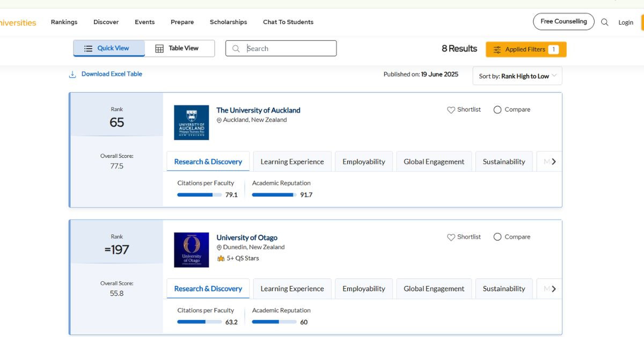The image size is (644, 337).
Task: Click the Free Counselling button
Action: tap(563, 21)
